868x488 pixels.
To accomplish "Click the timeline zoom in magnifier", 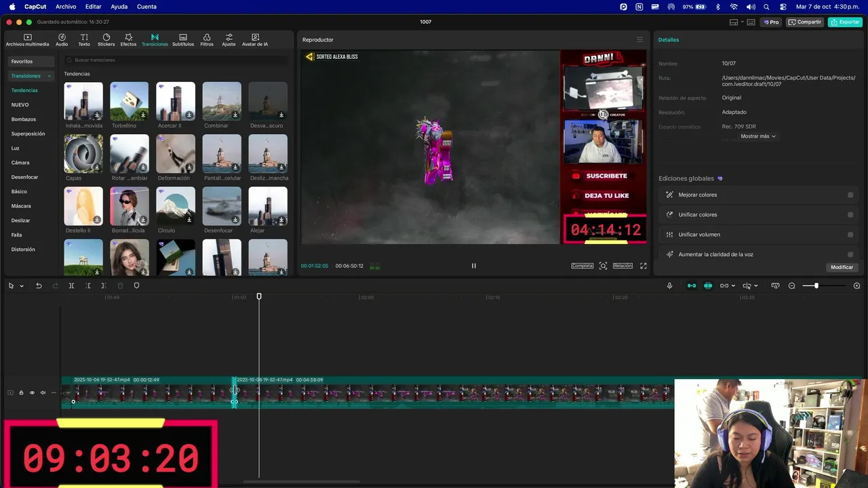I will click(x=856, y=286).
